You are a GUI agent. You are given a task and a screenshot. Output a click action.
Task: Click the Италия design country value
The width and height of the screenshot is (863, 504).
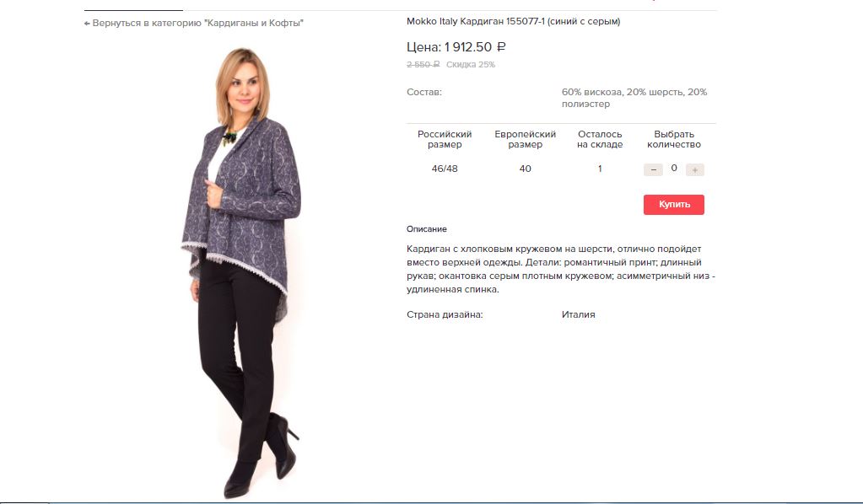pos(579,315)
